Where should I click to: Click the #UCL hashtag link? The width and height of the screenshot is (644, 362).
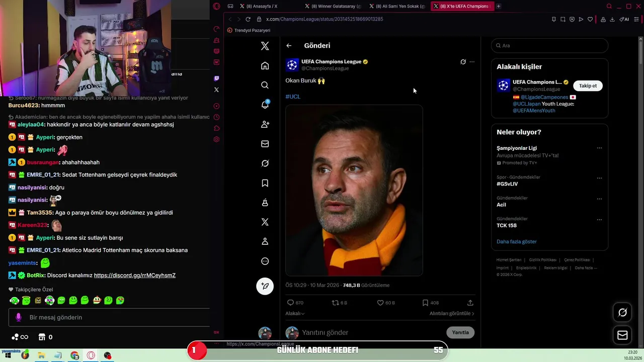pos(293,96)
